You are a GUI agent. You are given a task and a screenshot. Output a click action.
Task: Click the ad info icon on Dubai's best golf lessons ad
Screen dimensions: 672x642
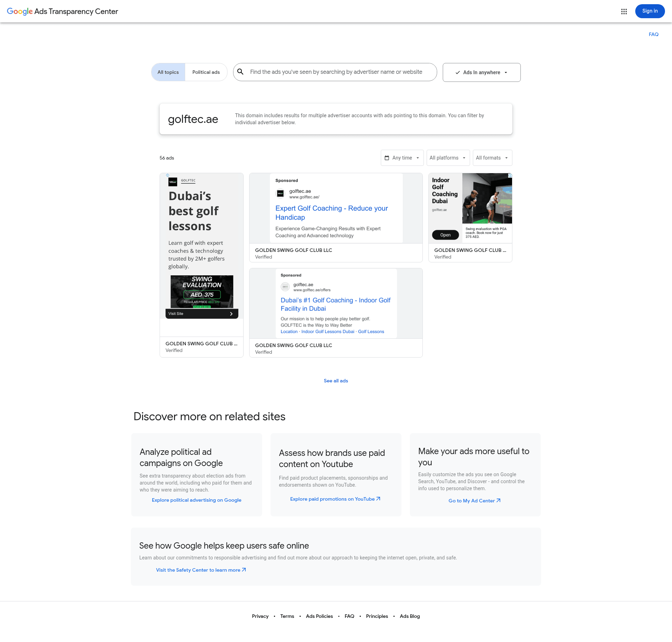(168, 175)
